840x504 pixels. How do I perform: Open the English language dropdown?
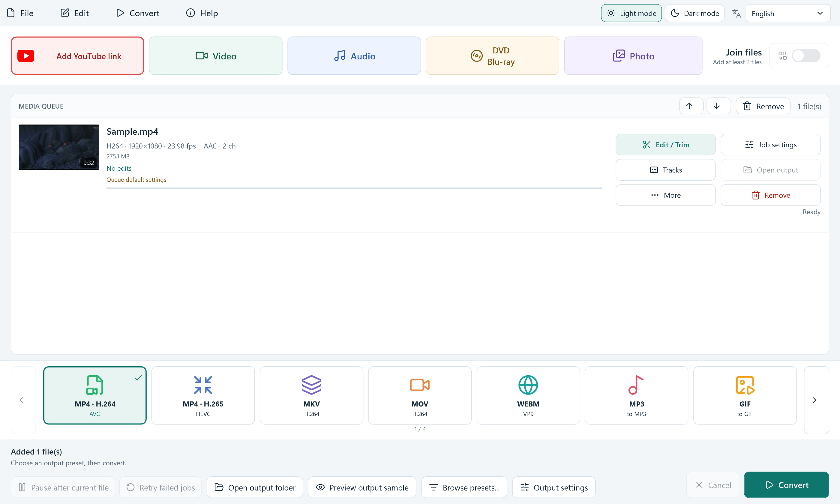pyautogui.click(x=788, y=13)
